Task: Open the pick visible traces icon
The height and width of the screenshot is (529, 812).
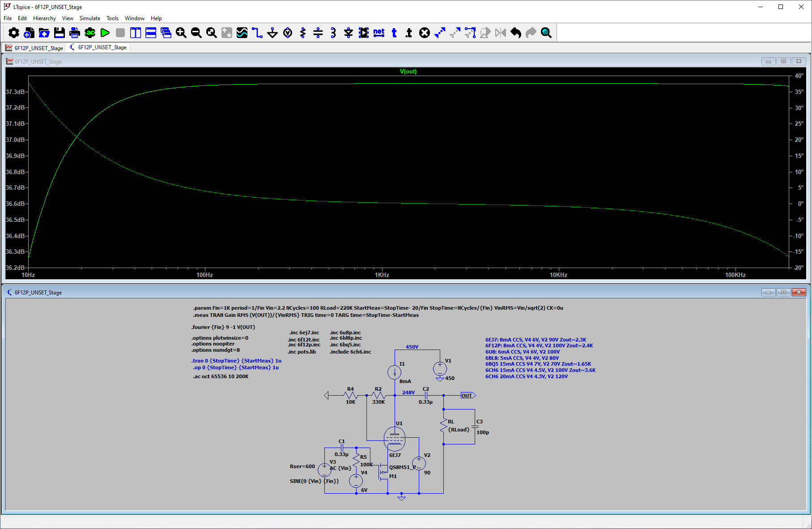Action: [x=242, y=33]
